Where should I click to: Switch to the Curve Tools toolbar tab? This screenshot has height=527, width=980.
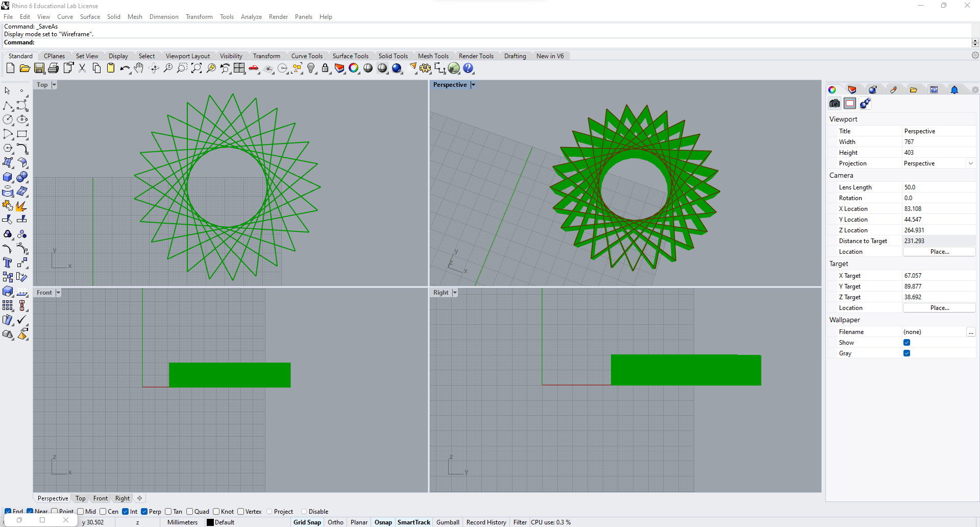(x=307, y=56)
